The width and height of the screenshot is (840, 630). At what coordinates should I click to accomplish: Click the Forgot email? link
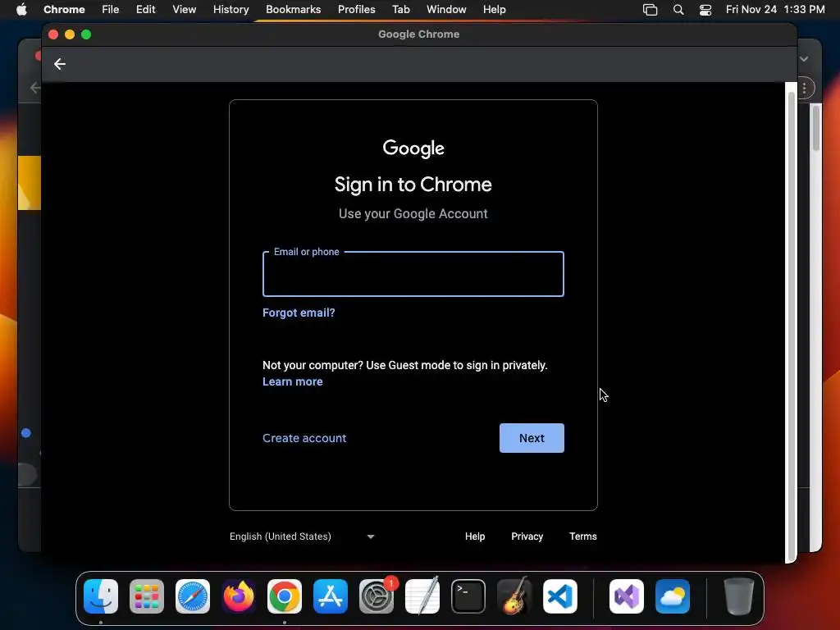click(299, 313)
